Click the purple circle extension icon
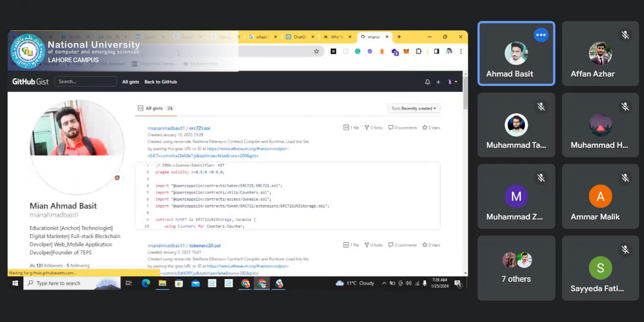Viewport: 644px width, 322px height. [x=370, y=51]
